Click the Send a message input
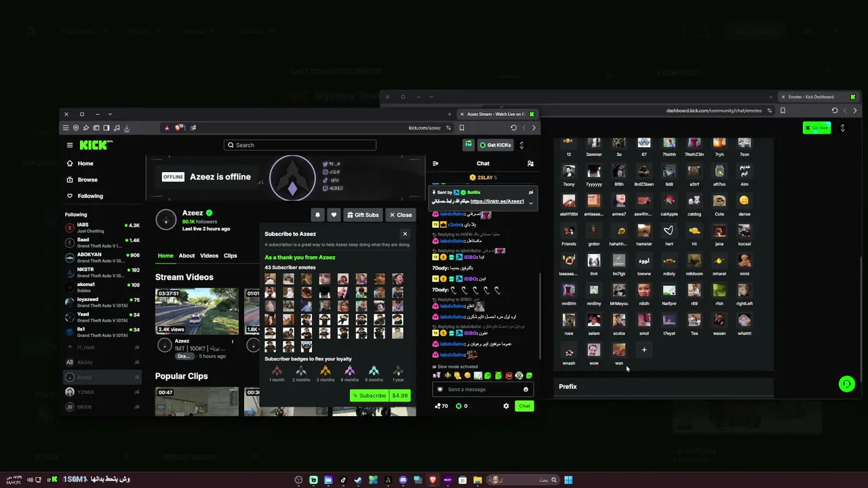The height and width of the screenshot is (488, 868). point(483,390)
